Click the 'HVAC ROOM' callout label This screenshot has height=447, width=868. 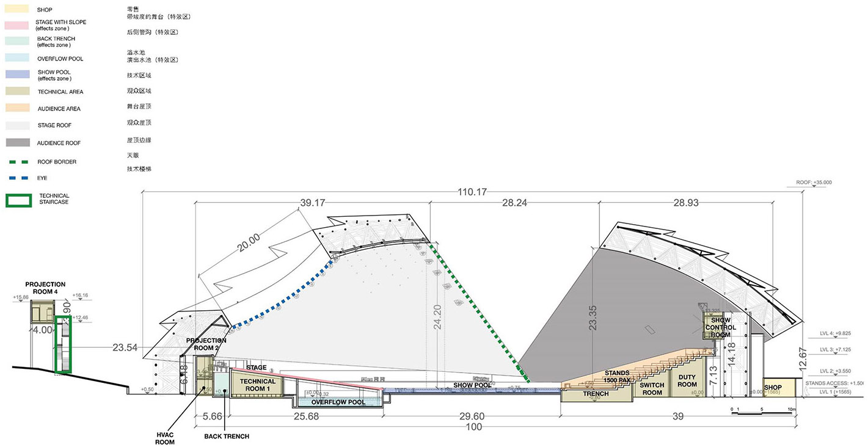coord(165,438)
